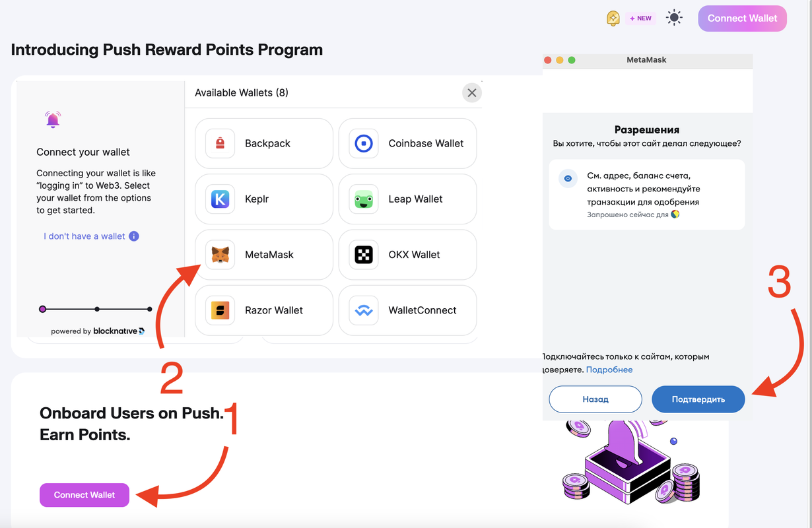Pick the Keplr wallet icon
The width and height of the screenshot is (812, 528).
[220, 199]
